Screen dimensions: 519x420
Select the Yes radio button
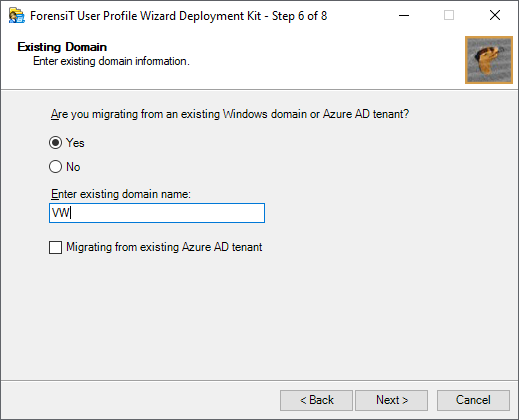(55, 143)
